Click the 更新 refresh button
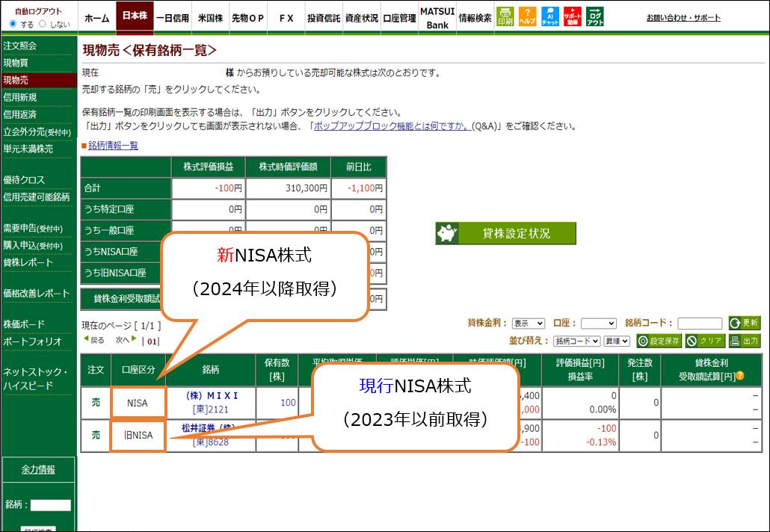 (x=745, y=323)
